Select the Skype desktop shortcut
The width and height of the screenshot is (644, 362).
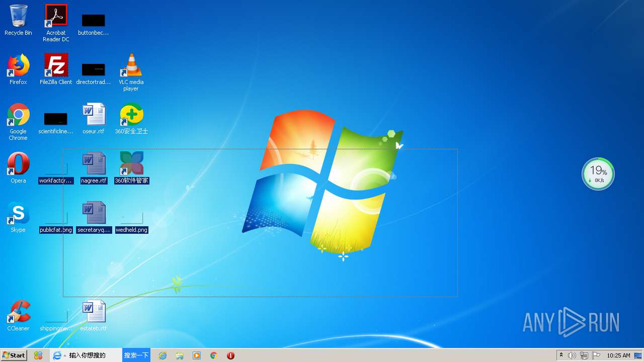pyautogui.click(x=18, y=217)
